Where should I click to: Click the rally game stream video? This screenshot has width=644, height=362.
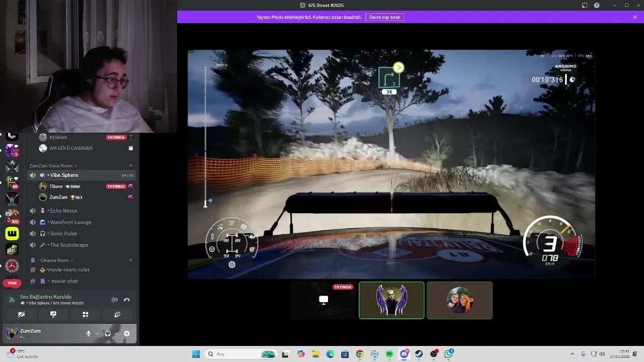click(391, 164)
